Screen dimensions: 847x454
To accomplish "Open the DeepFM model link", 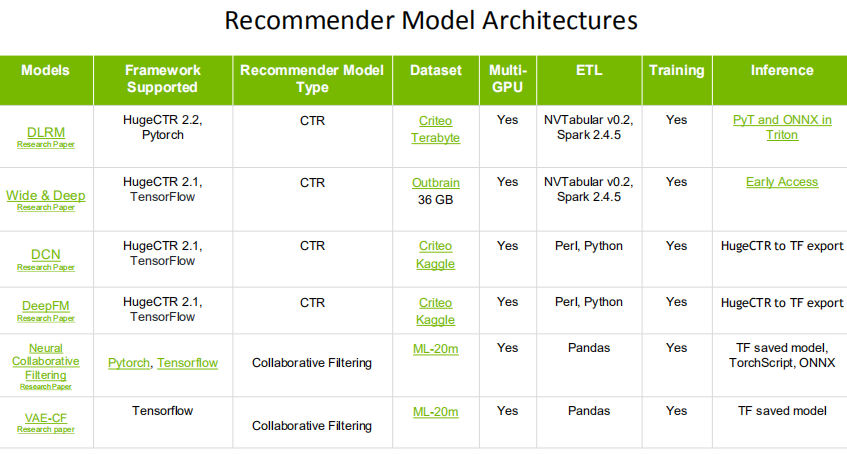I will tap(46, 306).
